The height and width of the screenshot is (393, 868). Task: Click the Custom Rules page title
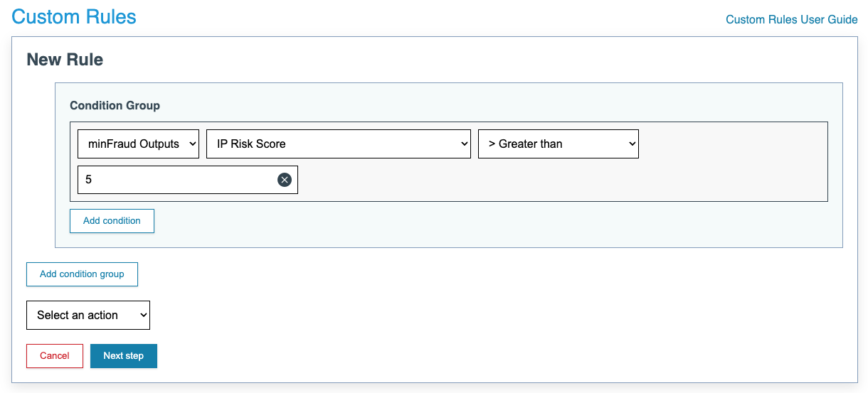[x=74, y=17]
